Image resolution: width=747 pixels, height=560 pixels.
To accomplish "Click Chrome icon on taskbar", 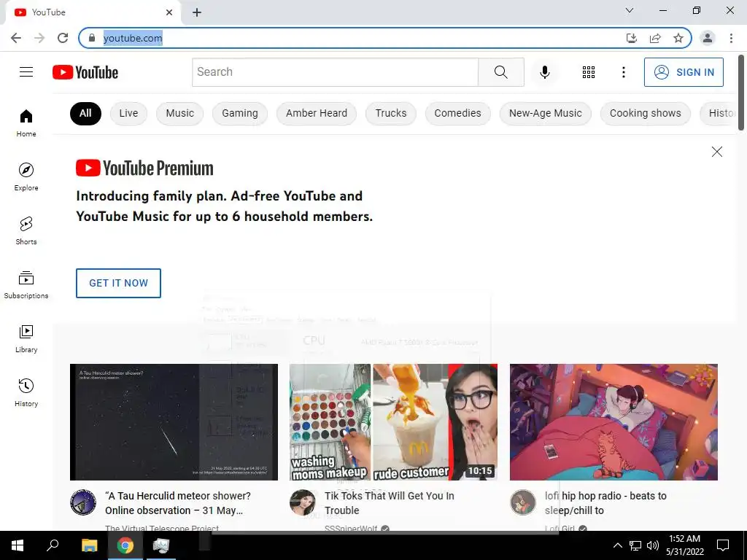I will tap(125, 545).
